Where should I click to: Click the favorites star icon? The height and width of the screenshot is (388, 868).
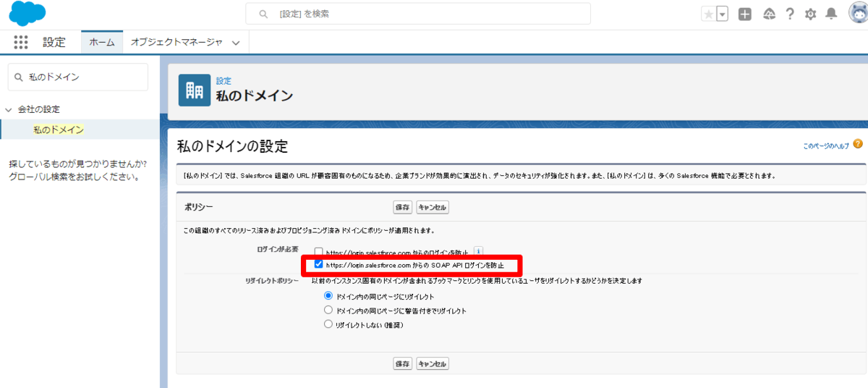point(708,14)
